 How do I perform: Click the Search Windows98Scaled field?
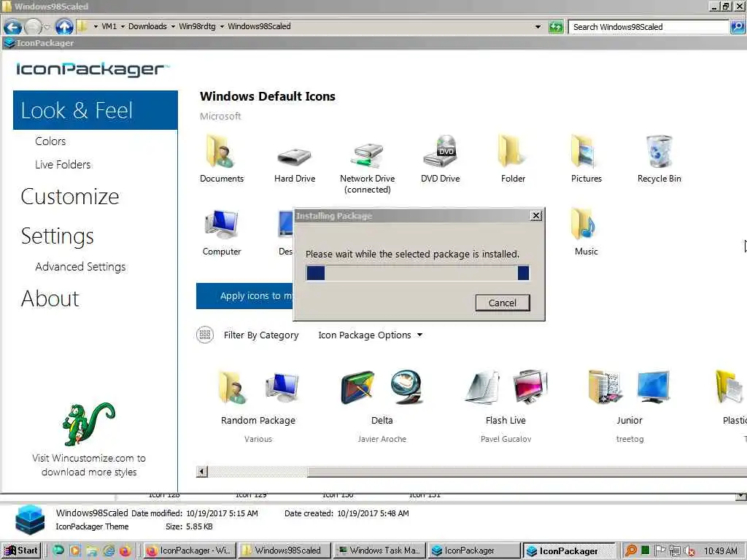tap(649, 27)
